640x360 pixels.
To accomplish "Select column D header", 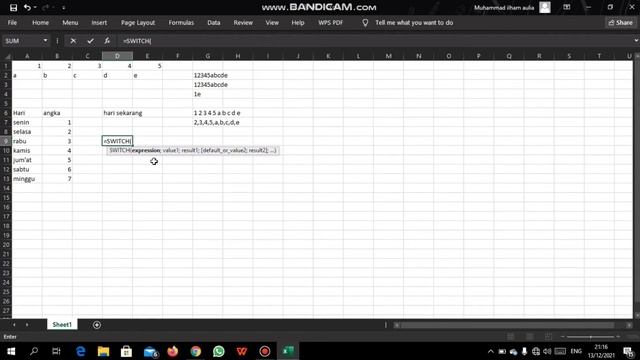I will point(117,56).
